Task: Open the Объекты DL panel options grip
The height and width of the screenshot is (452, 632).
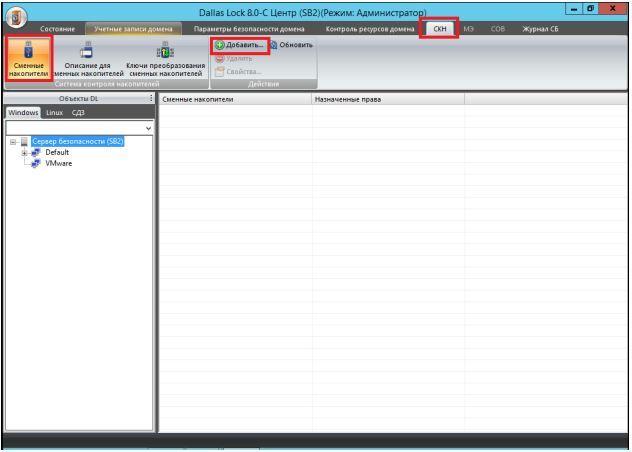Action: (x=151, y=98)
